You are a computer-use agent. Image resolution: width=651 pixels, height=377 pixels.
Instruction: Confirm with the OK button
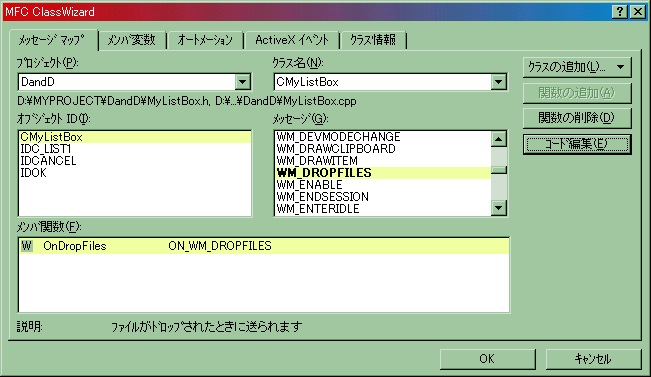click(487, 359)
